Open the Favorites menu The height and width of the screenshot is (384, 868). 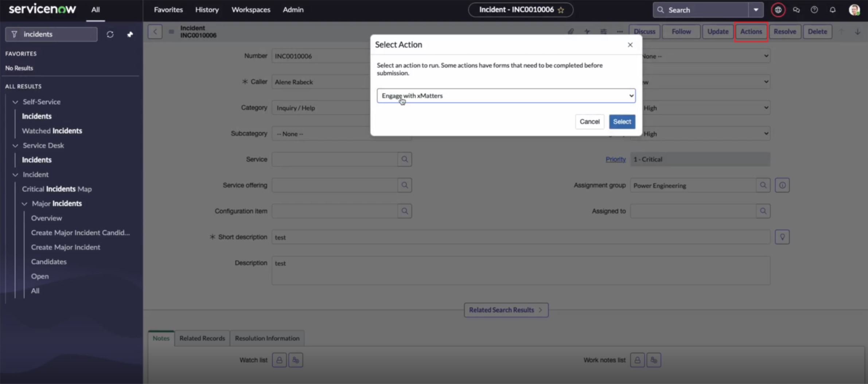point(168,10)
